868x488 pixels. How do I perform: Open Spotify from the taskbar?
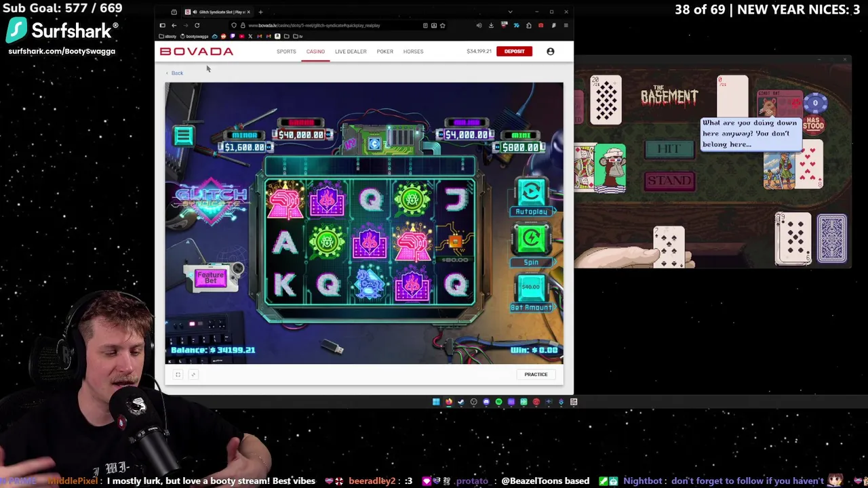499,402
